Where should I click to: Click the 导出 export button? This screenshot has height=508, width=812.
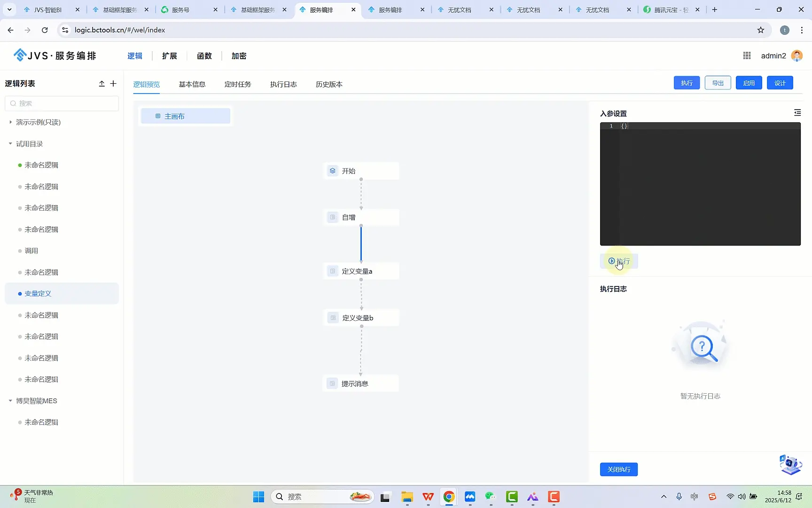pos(718,82)
